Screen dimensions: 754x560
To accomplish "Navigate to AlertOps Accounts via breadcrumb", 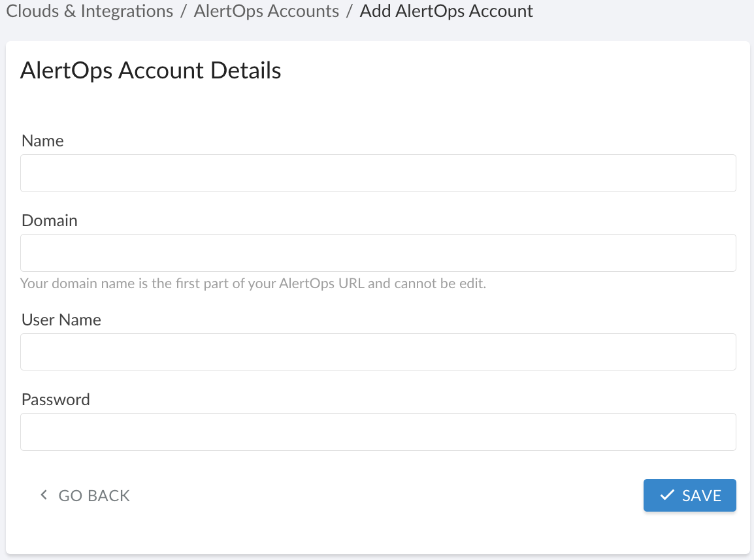I will point(266,11).
